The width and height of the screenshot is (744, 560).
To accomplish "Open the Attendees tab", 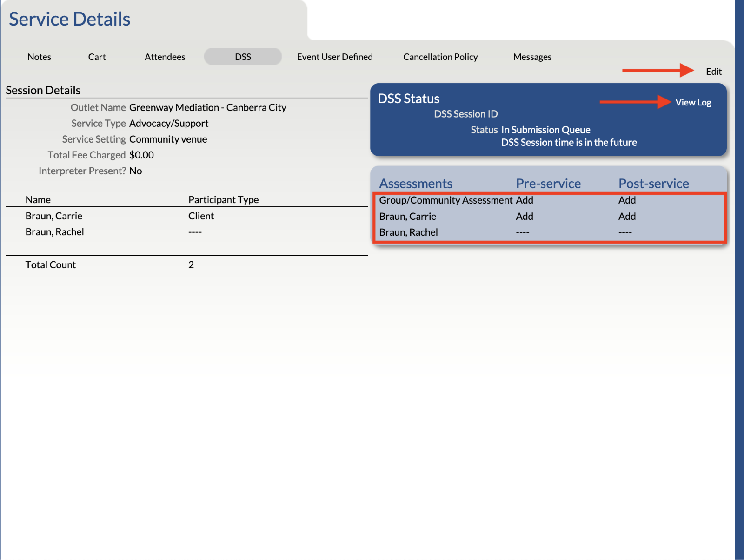I will tap(165, 57).
